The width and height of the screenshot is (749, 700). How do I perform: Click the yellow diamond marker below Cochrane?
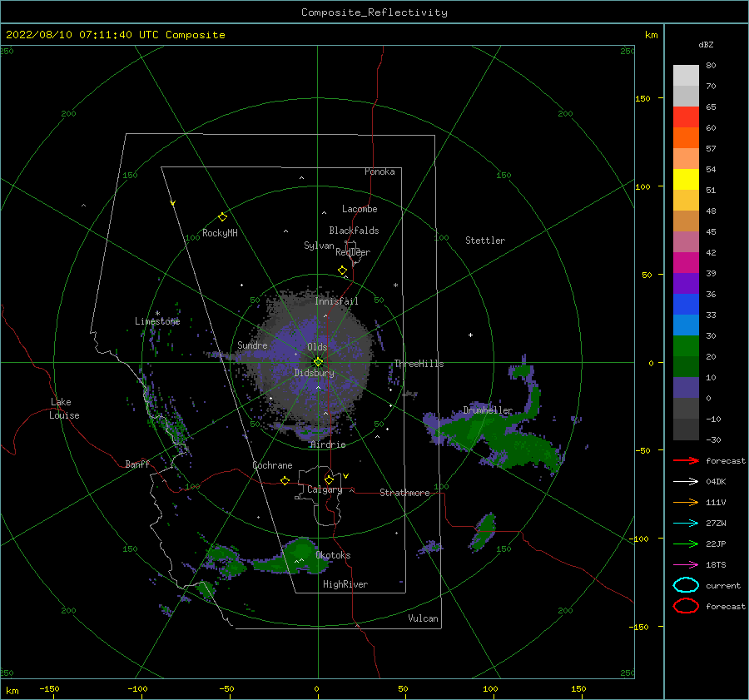(285, 481)
